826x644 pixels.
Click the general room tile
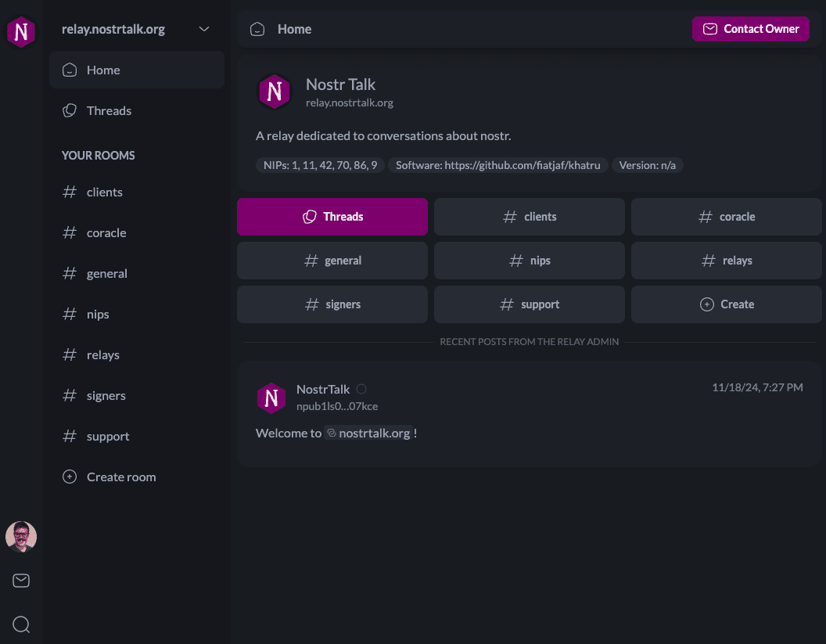point(332,261)
